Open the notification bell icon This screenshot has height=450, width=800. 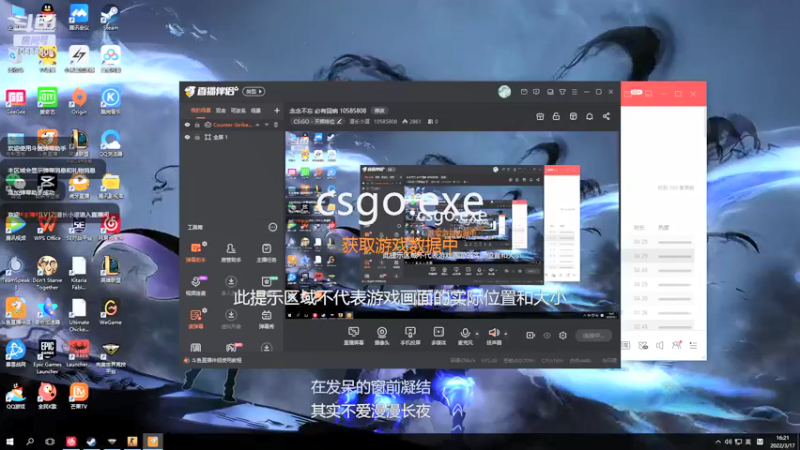(589, 116)
